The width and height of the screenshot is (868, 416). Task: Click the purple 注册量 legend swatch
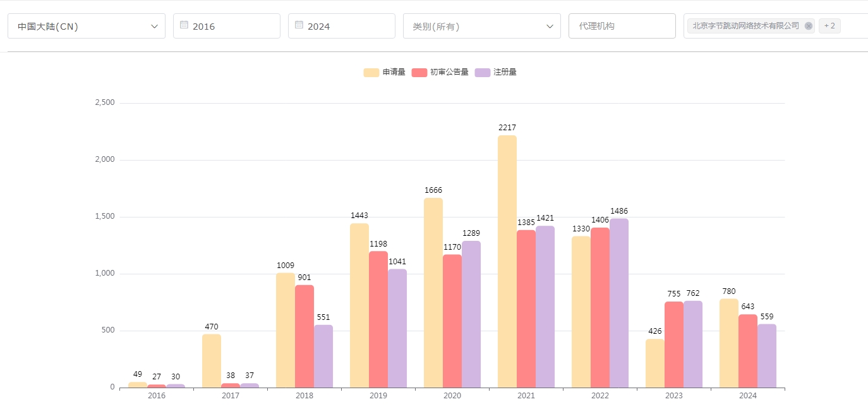pyautogui.click(x=483, y=72)
